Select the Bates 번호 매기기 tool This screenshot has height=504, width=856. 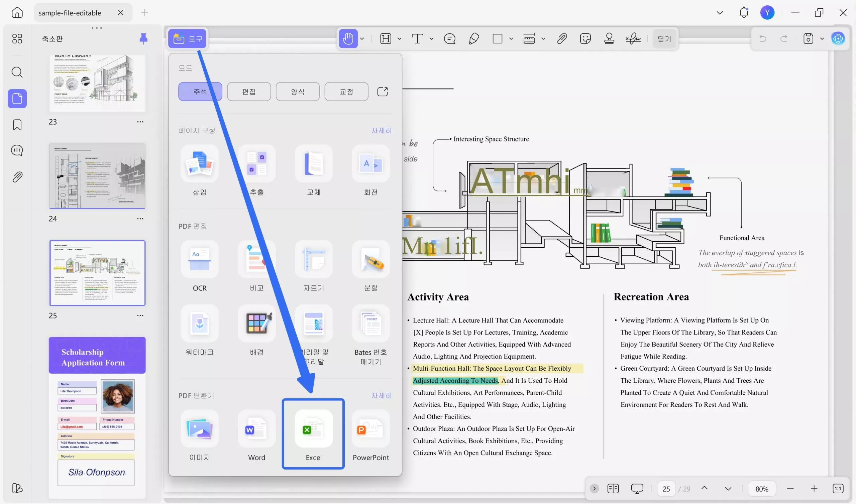click(370, 323)
